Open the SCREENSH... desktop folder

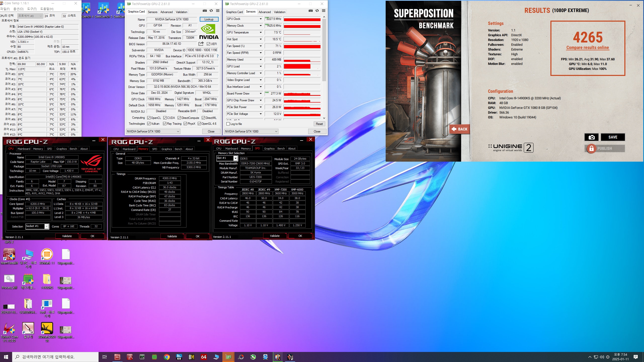click(x=28, y=306)
